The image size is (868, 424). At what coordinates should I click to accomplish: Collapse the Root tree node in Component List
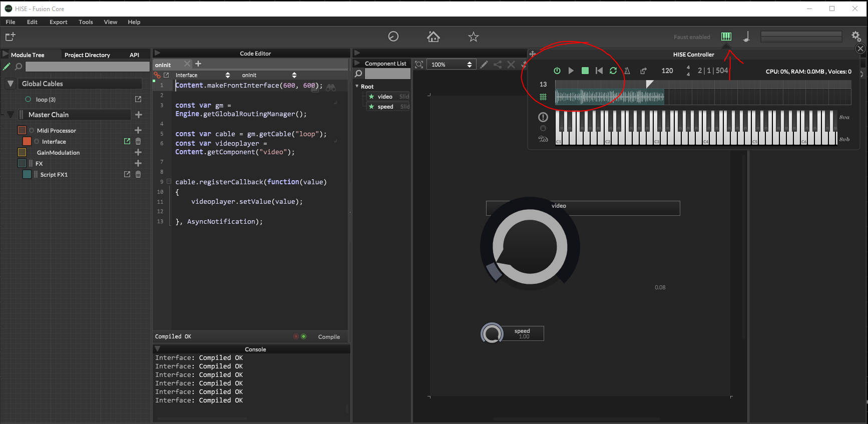tap(357, 86)
